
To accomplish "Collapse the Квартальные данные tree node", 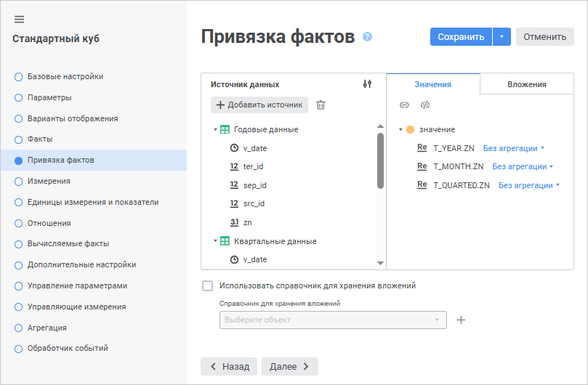I will point(215,241).
